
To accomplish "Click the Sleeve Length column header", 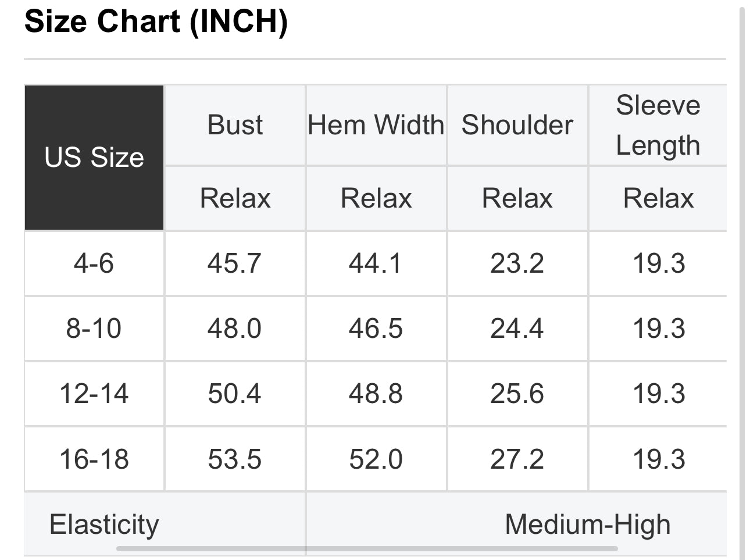I will click(658, 125).
